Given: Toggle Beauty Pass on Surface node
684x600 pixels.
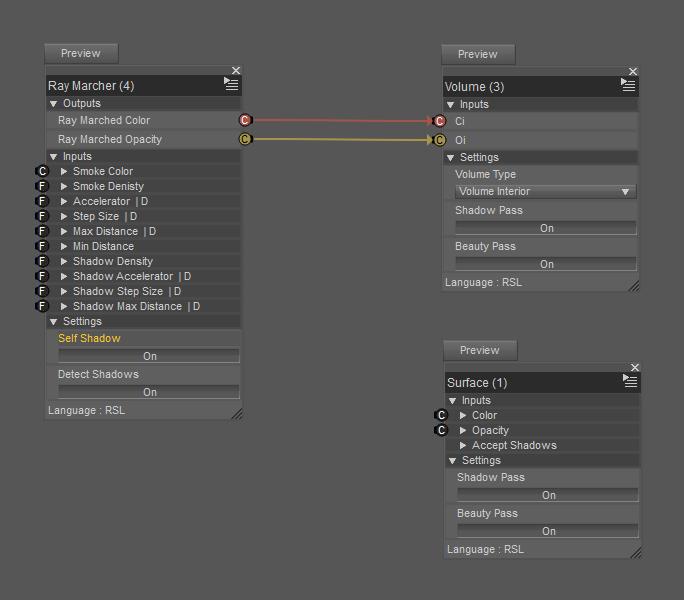Looking at the screenshot, I should 548,531.
